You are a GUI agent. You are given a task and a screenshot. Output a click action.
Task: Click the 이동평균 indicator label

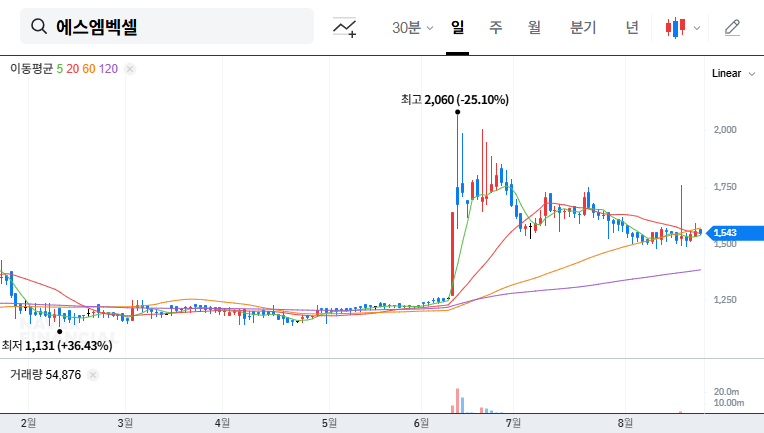pyautogui.click(x=31, y=69)
